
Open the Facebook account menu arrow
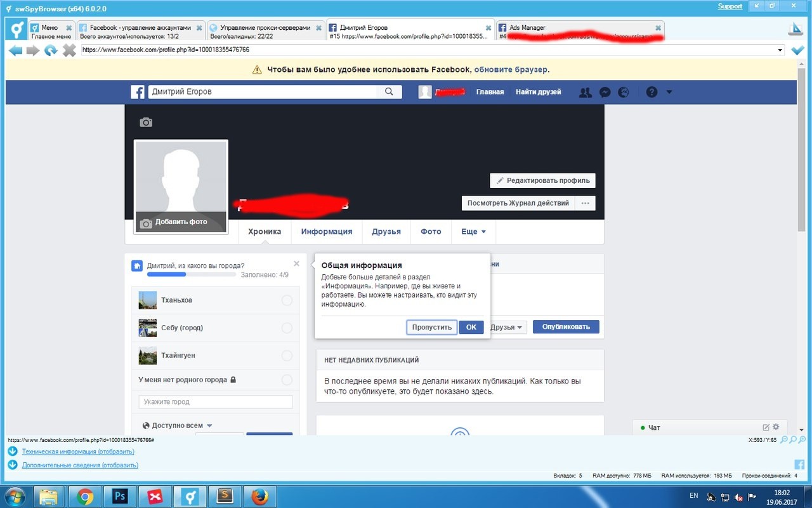click(x=669, y=92)
